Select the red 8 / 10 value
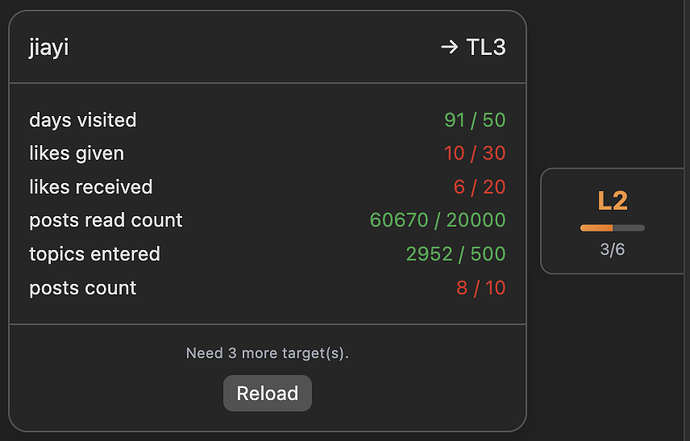This screenshot has width=690, height=441. tap(480, 288)
